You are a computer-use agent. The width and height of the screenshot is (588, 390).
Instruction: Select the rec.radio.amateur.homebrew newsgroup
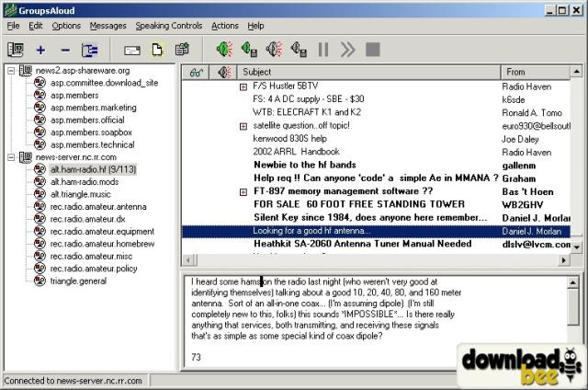(102, 244)
